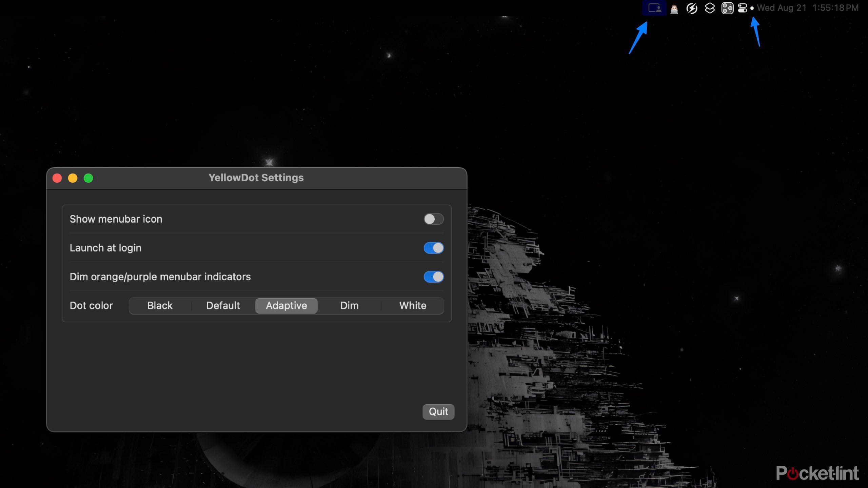Viewport: 868px width, 488px height.
Task: Select Black dot color
Action: 160,306
